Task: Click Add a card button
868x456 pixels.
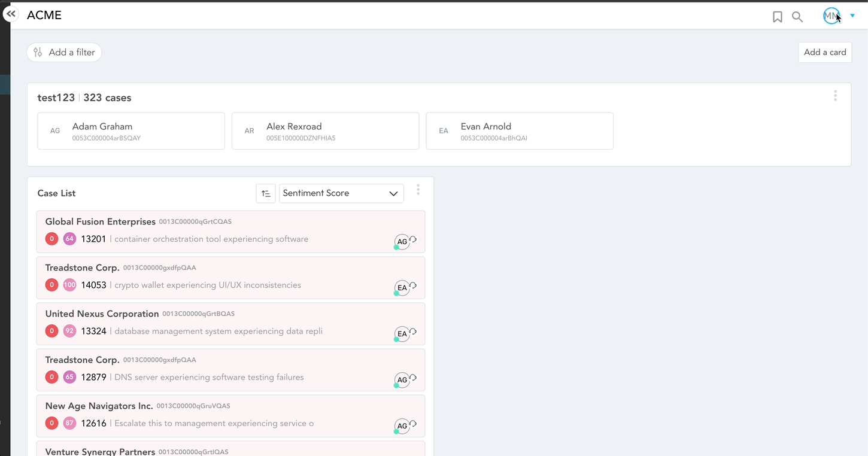Action: click(825, 52)
